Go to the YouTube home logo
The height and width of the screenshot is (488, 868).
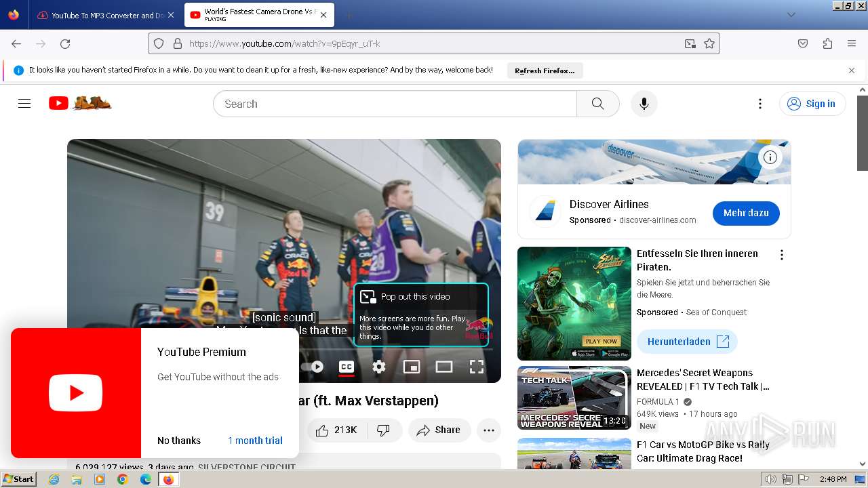click(x=79, y=103)
